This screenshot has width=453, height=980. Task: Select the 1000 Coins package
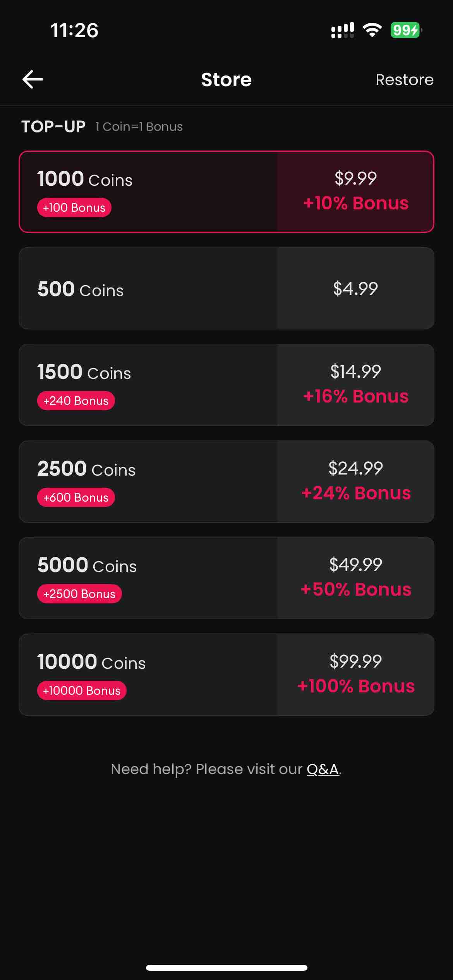point(226,192)
